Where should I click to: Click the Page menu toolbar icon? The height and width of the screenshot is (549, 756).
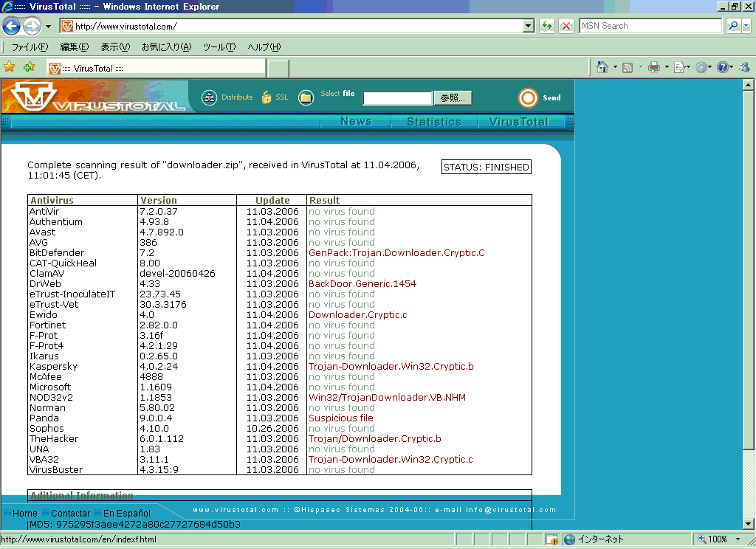coord(681,67)
